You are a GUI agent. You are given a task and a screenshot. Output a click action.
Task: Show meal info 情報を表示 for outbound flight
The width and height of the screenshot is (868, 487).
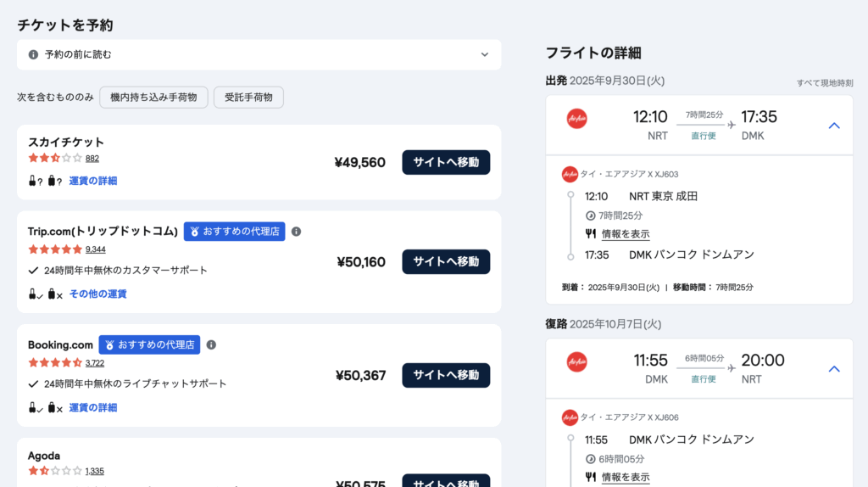coord(626,234)
